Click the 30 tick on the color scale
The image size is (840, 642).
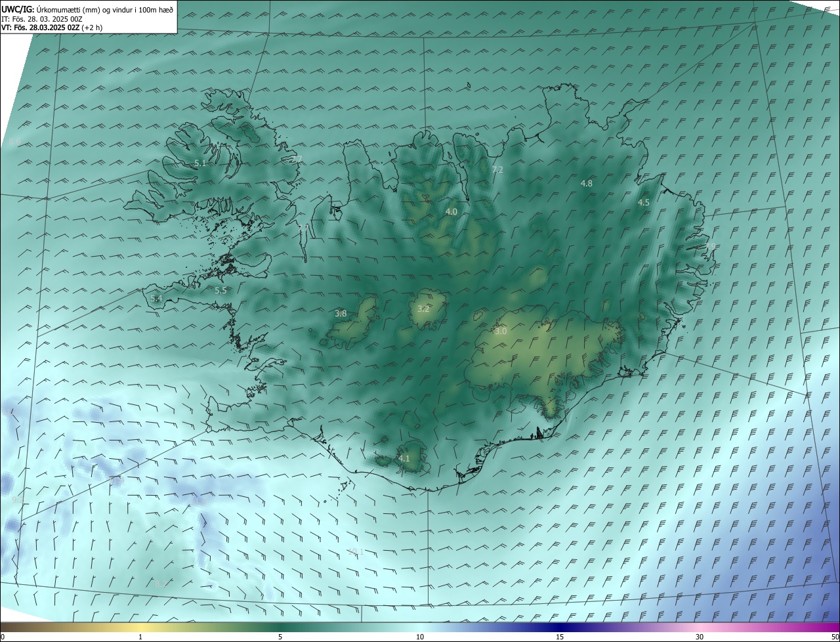[700, 637]
